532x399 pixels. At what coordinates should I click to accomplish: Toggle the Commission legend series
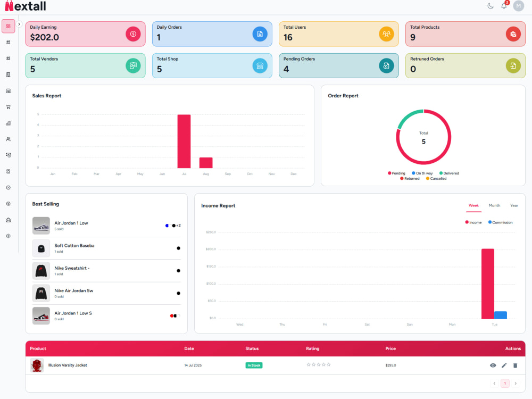coord(501,222)
